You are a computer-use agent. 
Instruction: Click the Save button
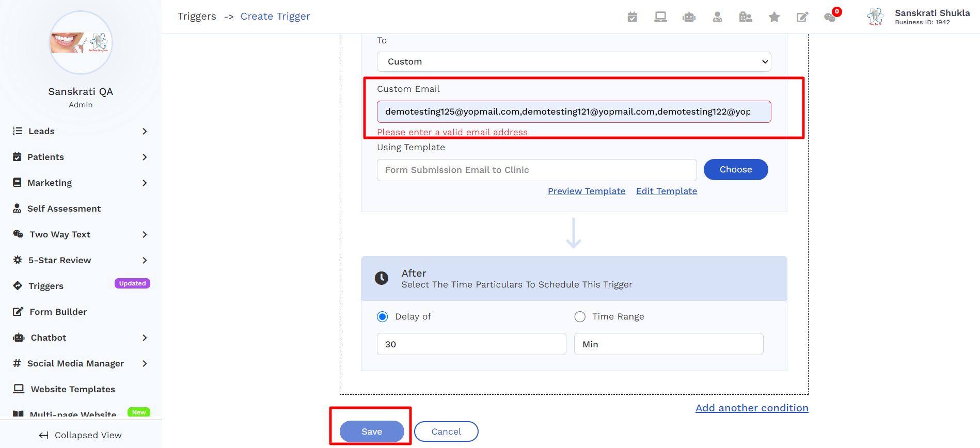point(372,431)
